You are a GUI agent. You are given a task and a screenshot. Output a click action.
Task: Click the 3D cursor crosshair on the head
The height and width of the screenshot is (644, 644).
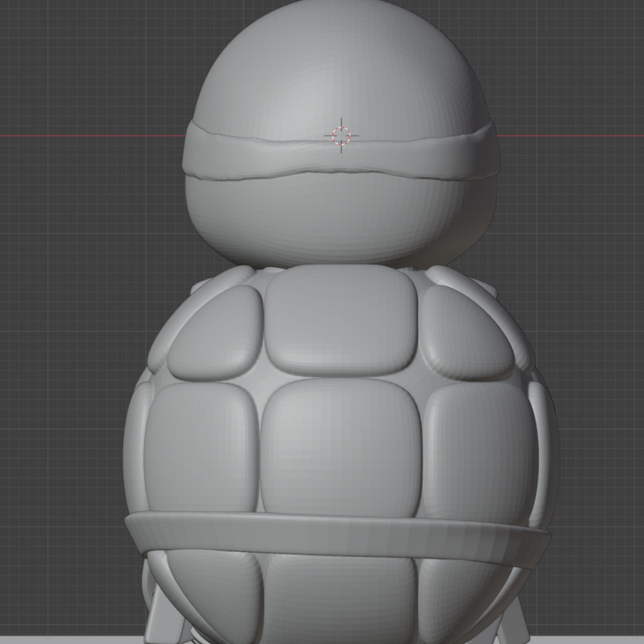pyautogui.click(x=341, y=135)
